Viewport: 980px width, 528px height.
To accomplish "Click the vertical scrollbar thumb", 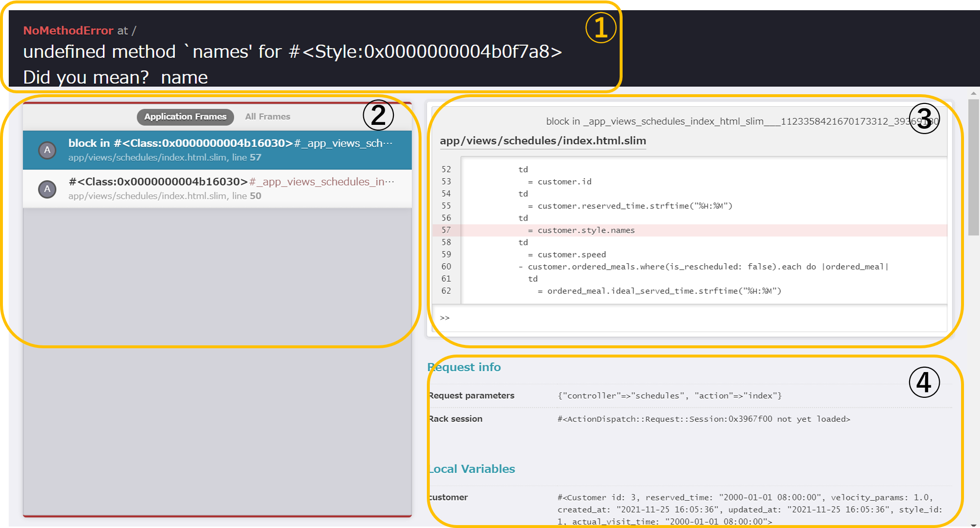I will click(973, 168).
